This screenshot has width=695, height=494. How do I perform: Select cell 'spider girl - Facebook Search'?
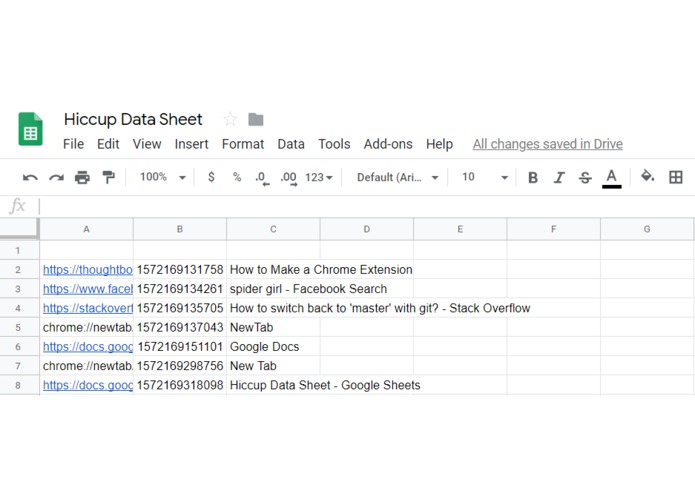tap(273, 289)
